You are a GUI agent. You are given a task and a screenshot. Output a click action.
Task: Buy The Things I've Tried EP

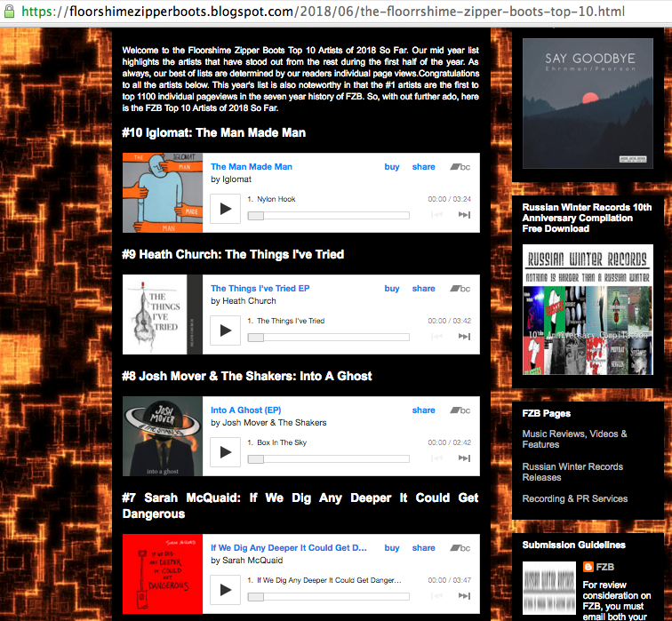[x=392, y=289]
